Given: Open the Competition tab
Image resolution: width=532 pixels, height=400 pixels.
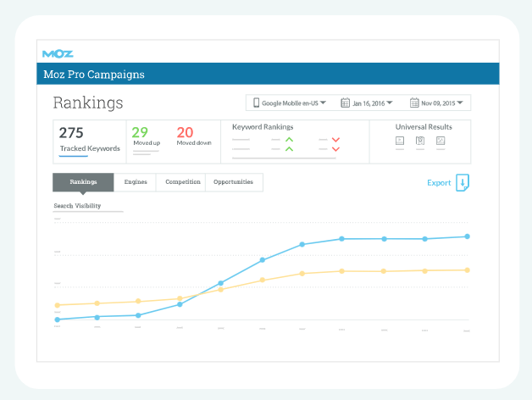Looking at the screenshot, I should (x=182, y=182).
